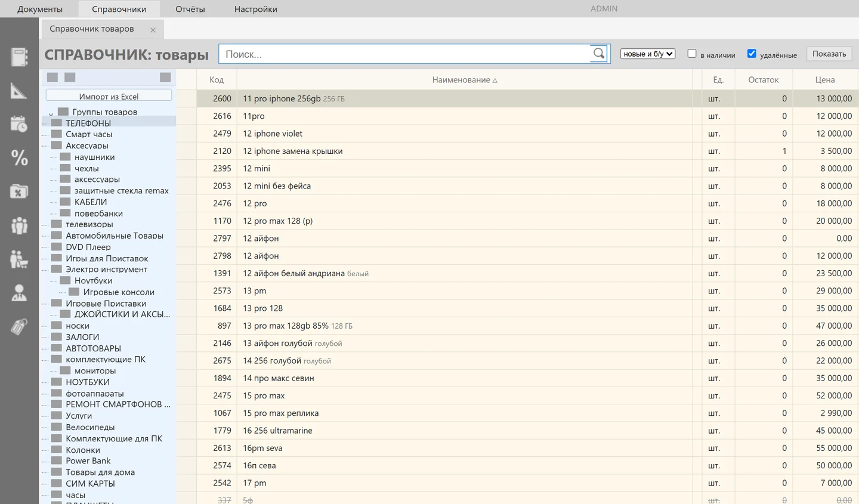Open the Настройки menu
This screenshot has width=859, height=504.
point(256,9)
